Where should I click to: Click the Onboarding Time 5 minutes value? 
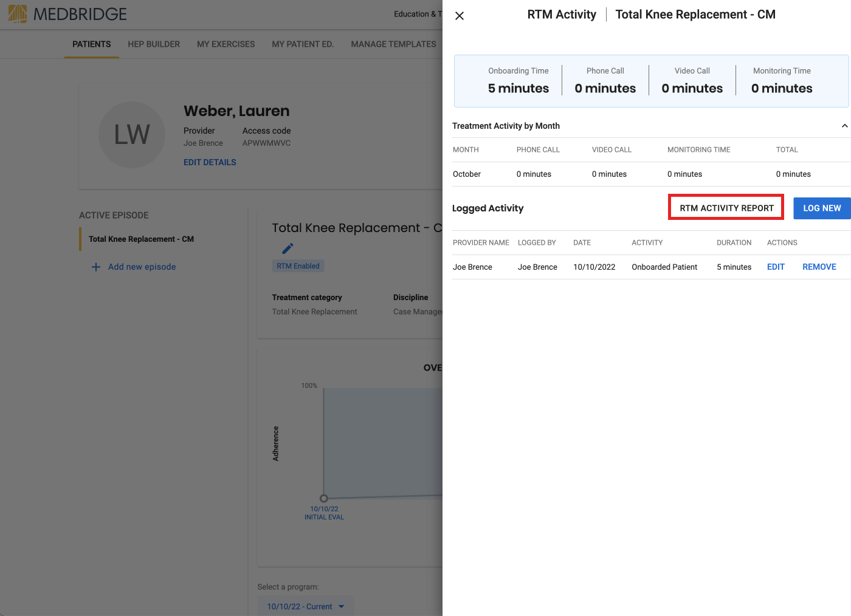pos(519,89)
